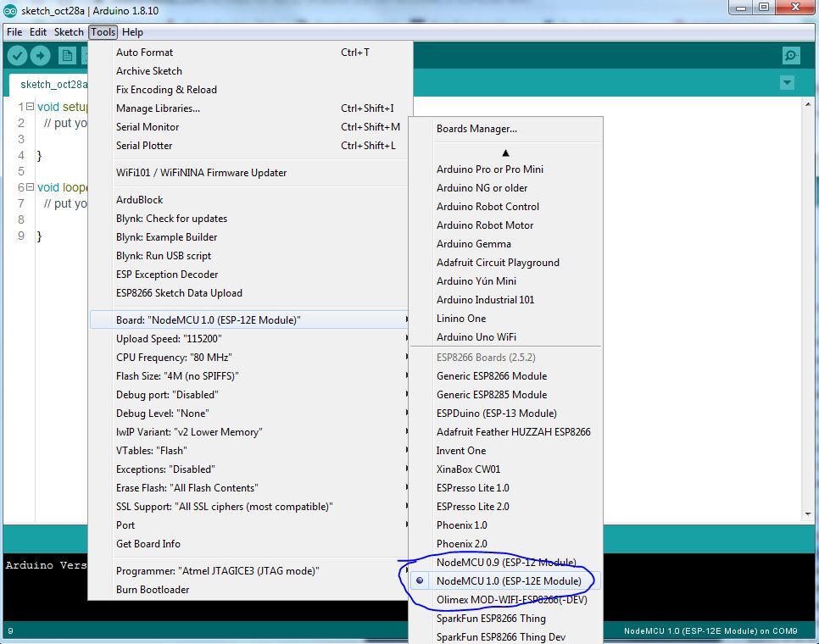Select SparkFun ESP8266 Thing board
819x644 pixels.
pyautogui.click(x=505, y=619)
